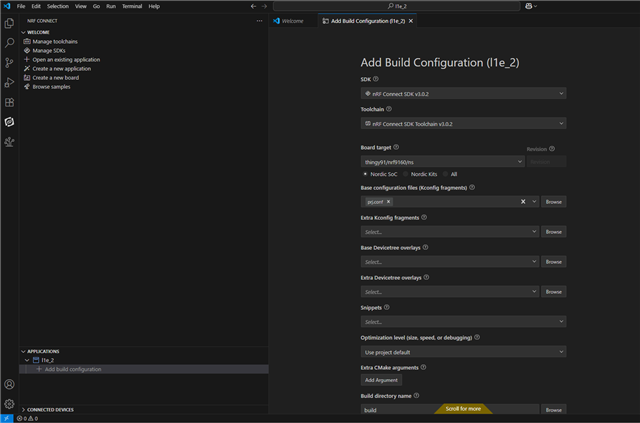
Task: Select the Nordic SoC radio button
Action: 365,174
